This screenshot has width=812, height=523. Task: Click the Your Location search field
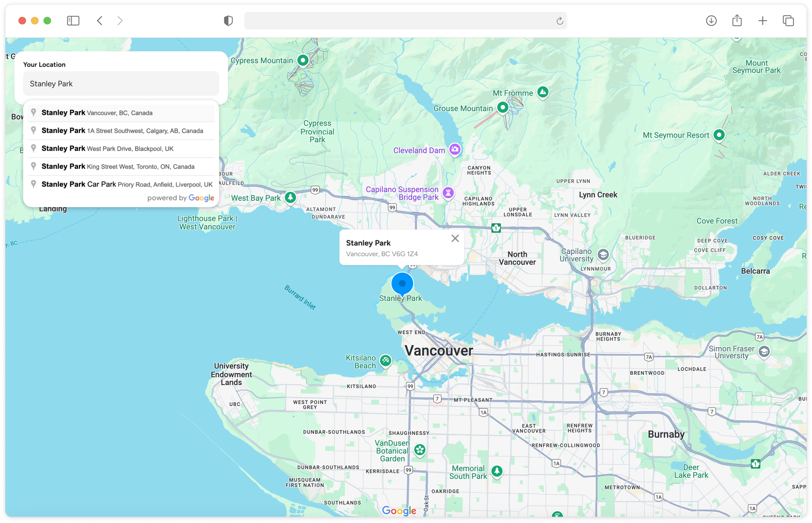(121, 83)
